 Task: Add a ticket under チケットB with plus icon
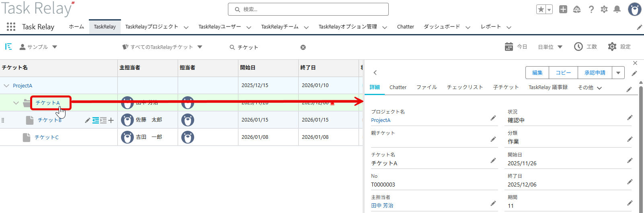tap(111, 120)
